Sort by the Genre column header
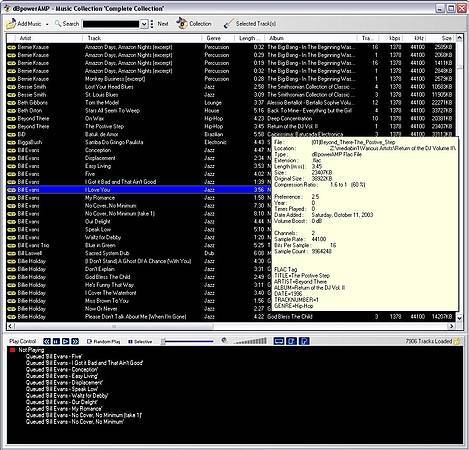Viewport: 469px width, 450px height. coord(218,38)
